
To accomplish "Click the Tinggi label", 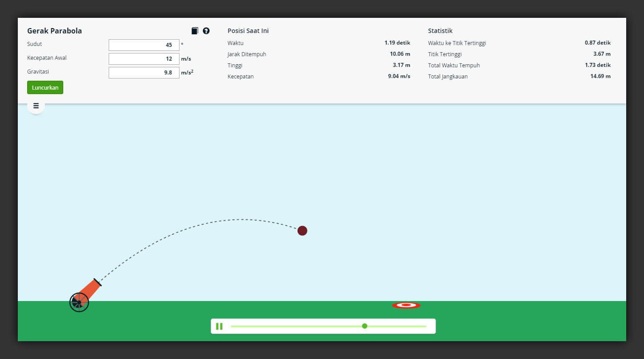I will pyautogui.click(x=235, y=66).
